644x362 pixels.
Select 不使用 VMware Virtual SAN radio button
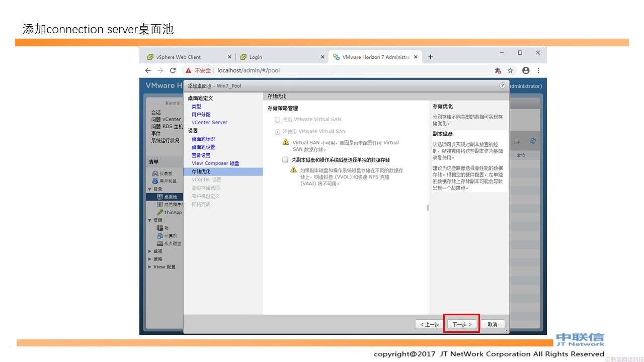[277, 132]
